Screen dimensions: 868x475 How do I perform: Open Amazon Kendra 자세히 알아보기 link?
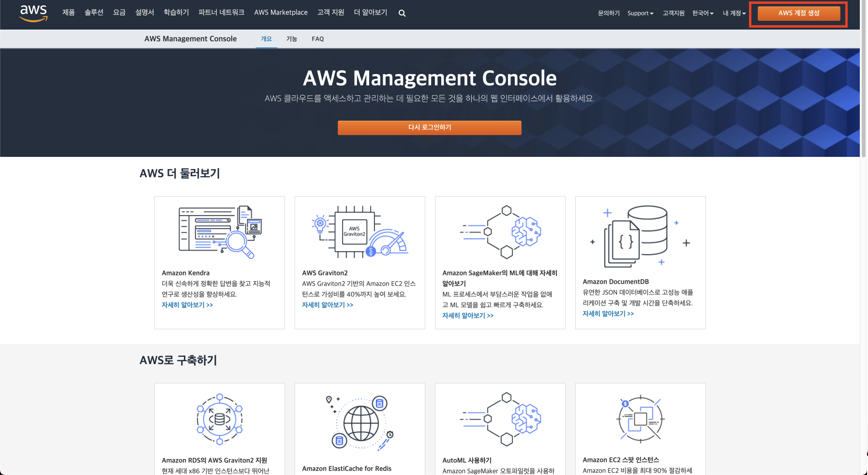187,305
